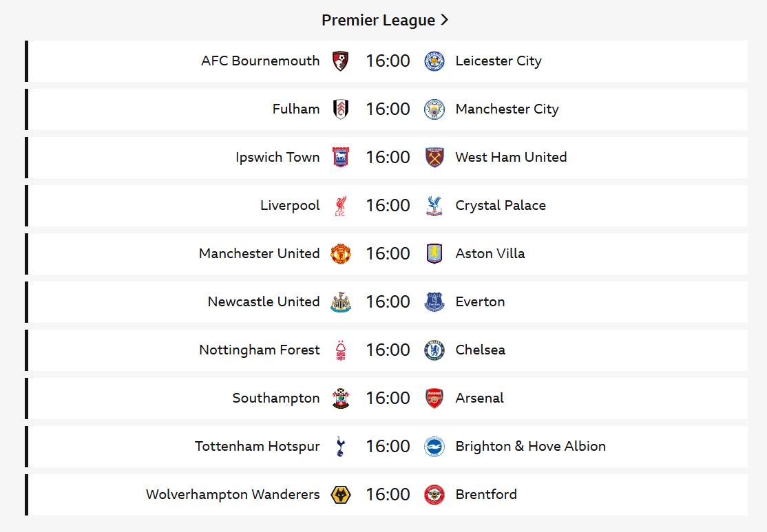Viewport: 767px width, 532px height.
Task: Open the Southampton versus Arsenal fixture time
Action: pos(388,398)
